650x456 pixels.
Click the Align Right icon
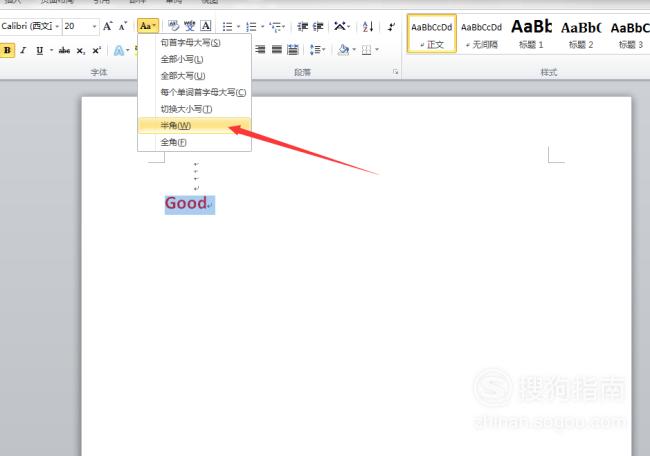coord(260,50)
